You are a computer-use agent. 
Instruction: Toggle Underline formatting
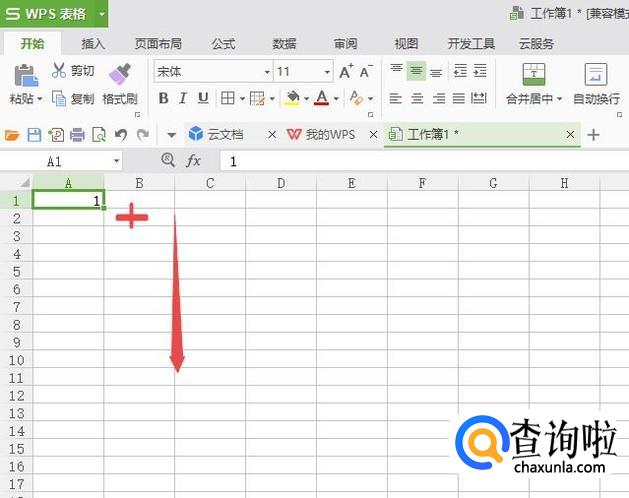[x=204, y=98]
